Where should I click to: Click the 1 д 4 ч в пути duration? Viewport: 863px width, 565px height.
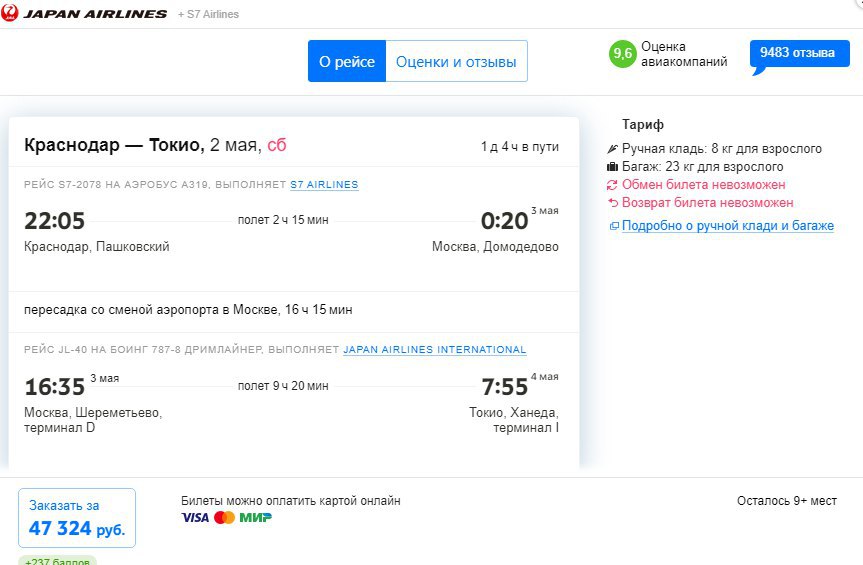tap(520, 147)
